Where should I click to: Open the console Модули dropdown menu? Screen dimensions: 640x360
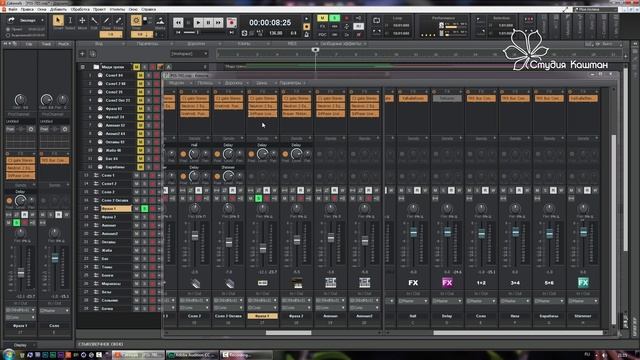[178, 83]
